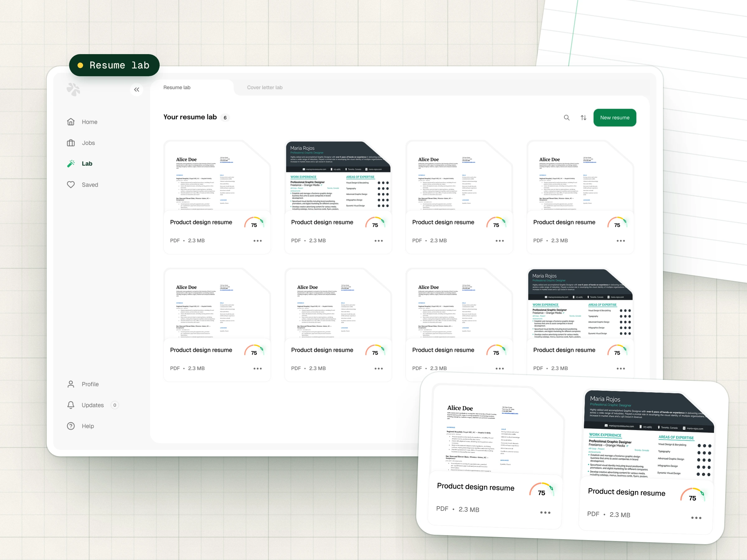
Task: Open the first Alice Doe thumbnail in bottom row
Action: (217, 304)
